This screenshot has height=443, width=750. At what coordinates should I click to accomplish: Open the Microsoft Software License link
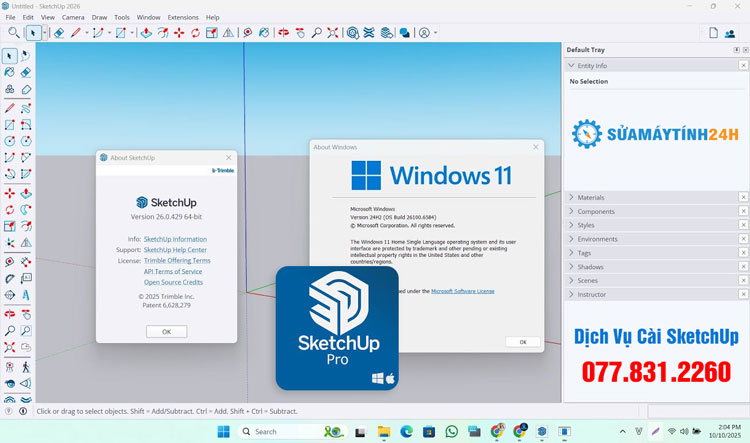pos(463,291)
